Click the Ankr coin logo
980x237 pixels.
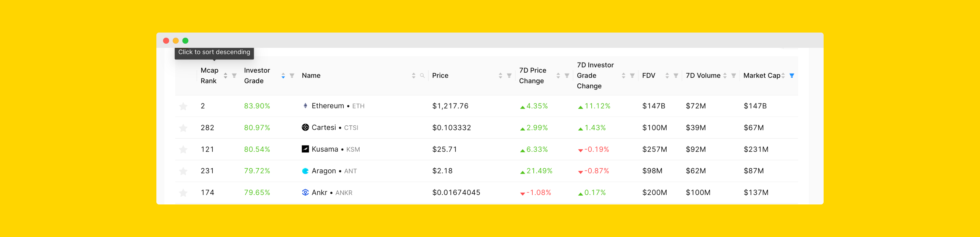(x=305, y=192)
